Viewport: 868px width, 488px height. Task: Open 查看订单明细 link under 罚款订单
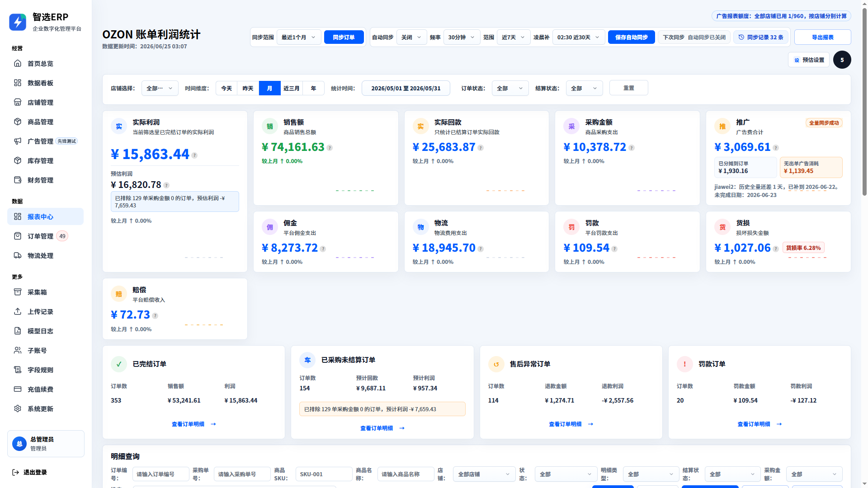[x=759, y=424]
